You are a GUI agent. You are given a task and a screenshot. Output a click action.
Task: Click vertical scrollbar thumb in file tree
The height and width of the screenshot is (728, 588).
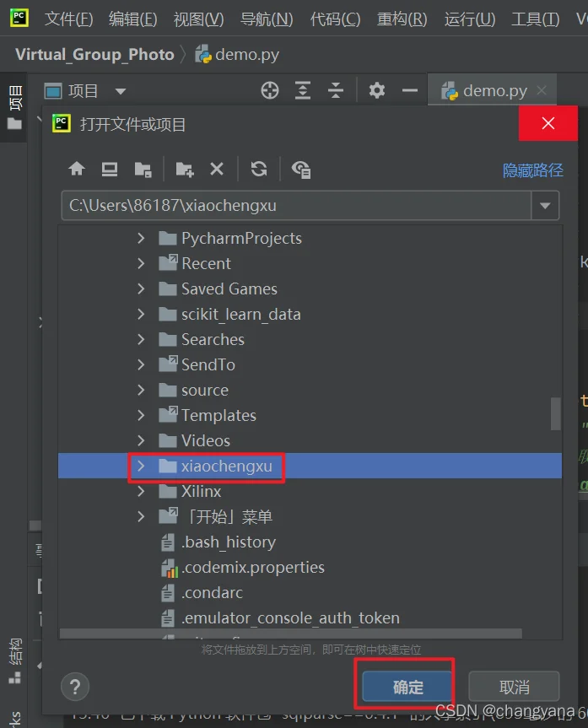coord(555,413)
